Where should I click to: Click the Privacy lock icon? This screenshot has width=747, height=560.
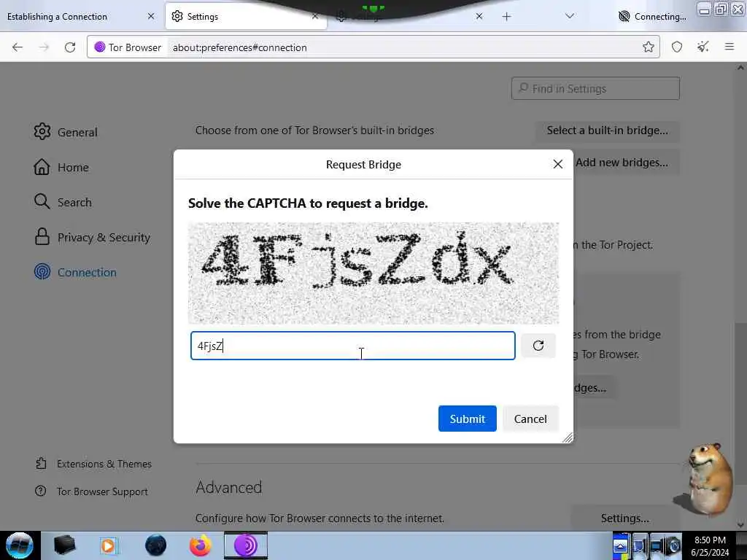pyautogui.click(x=42, y=236)
